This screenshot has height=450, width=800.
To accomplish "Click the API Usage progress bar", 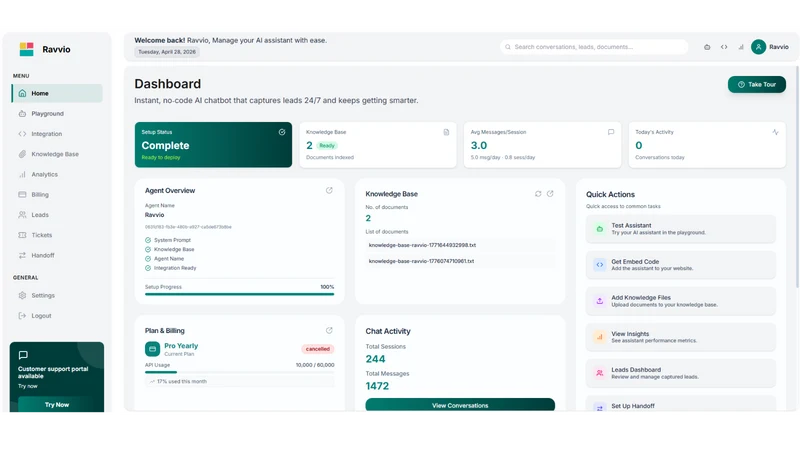I will [x=239, y=372].
